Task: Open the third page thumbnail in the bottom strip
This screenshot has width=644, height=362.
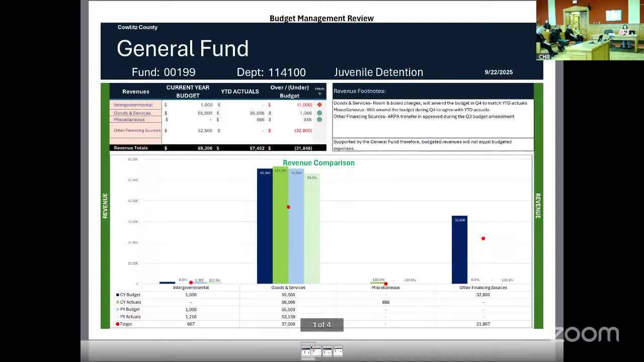Action: click(327, 350)
